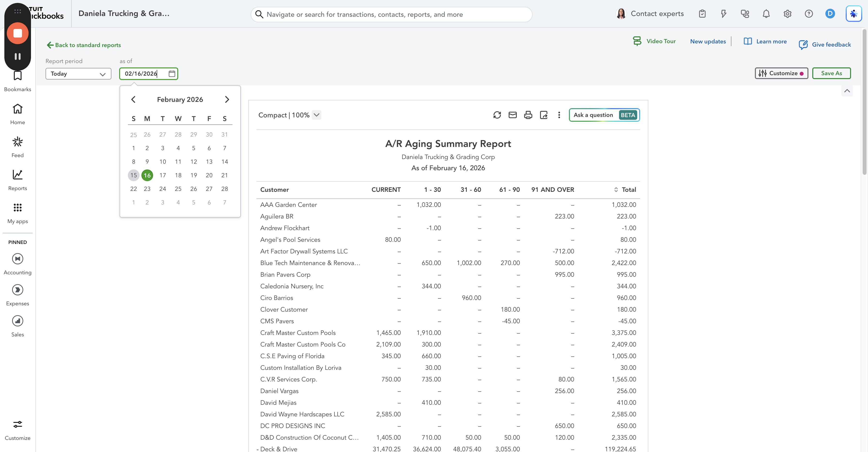Email the report using envelope icon
The width and height of the screenshot is (868, 452).
[x=512, y=115]
